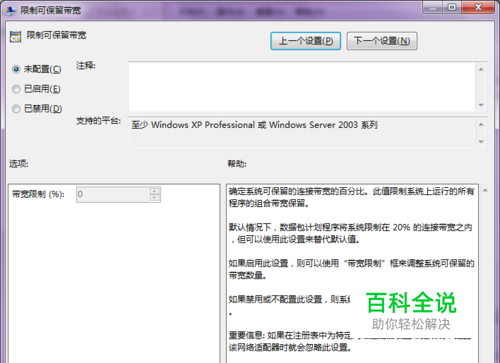Click the 支持的平台: label
The image size is (500, 363).
(x=98, y=121)
